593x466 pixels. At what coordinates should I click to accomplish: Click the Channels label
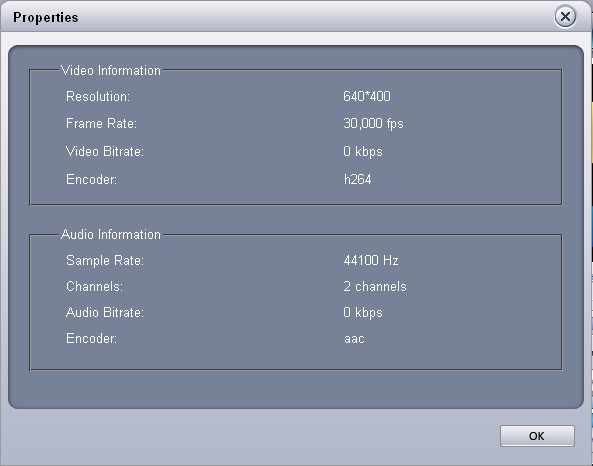(x=95, y=287)
